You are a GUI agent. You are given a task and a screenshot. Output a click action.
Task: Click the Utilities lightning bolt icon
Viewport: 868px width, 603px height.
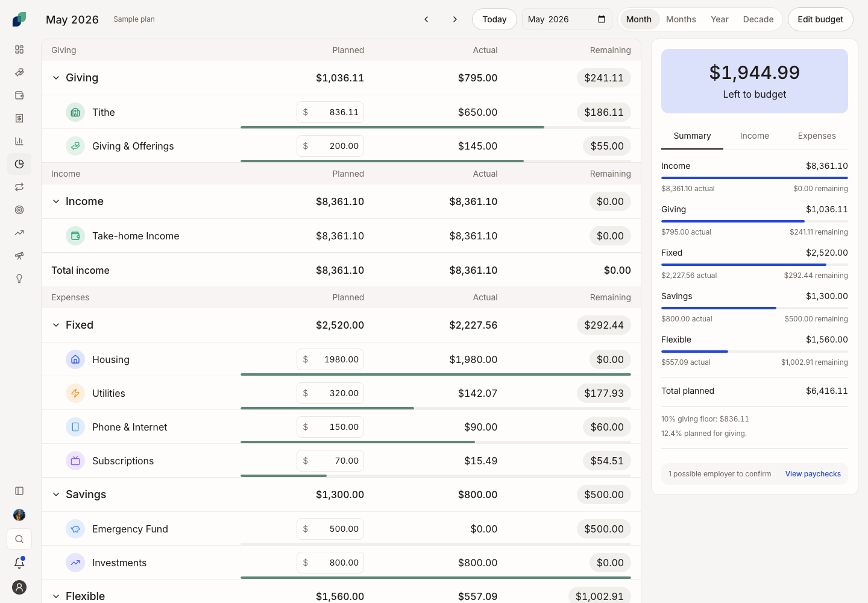click(x=75, y=393)
